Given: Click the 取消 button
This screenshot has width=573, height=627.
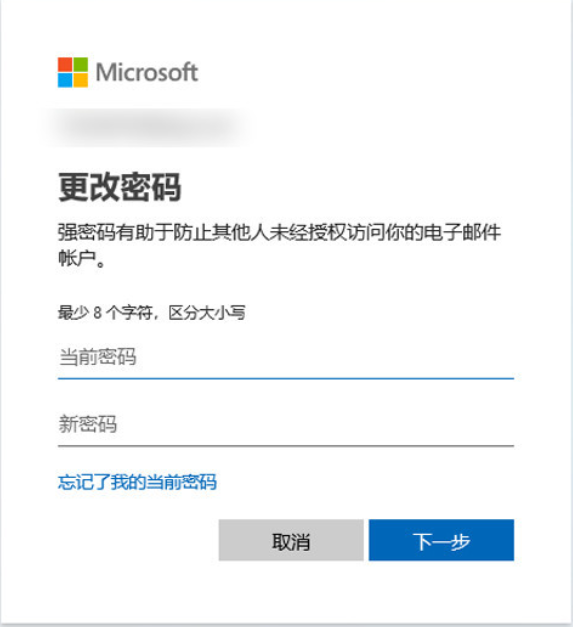Looking at the screenshot, I should 291,540.
